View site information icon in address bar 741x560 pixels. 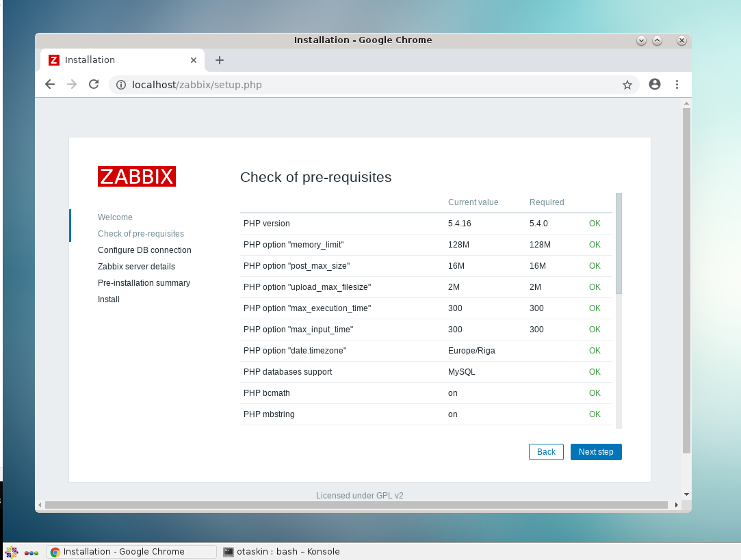121,85
